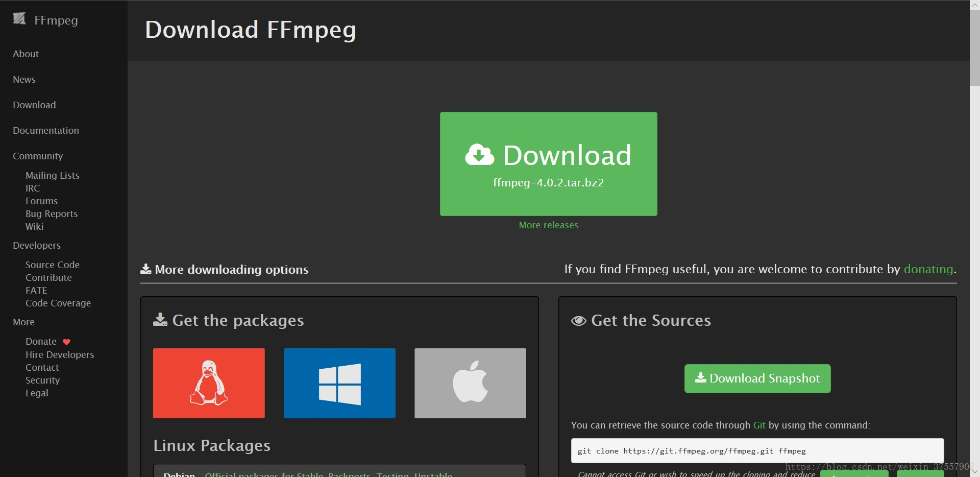Screen dimensions: 980x477
Task: Click the scrollbar down arrow
Action: [x=975, y=472]
